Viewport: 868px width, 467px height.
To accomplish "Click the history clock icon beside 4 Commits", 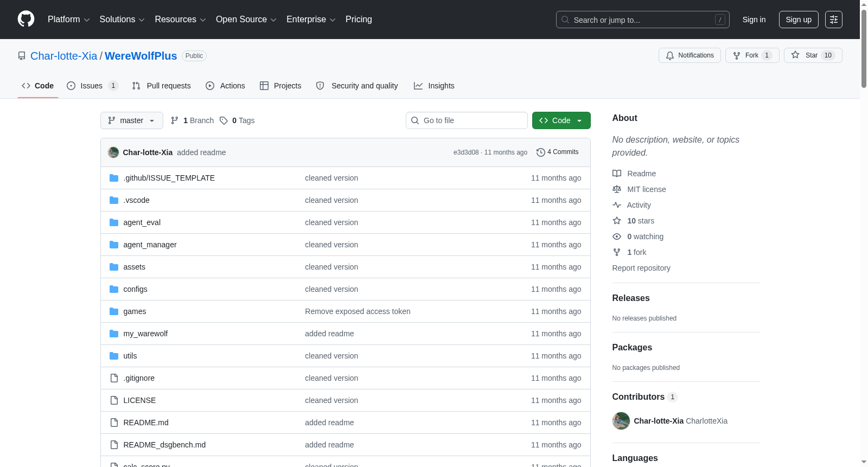I will [540, 152].
